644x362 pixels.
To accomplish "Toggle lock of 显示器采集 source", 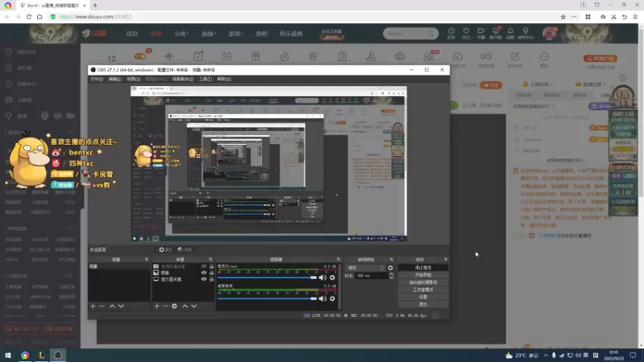I will tap(212, 279).
